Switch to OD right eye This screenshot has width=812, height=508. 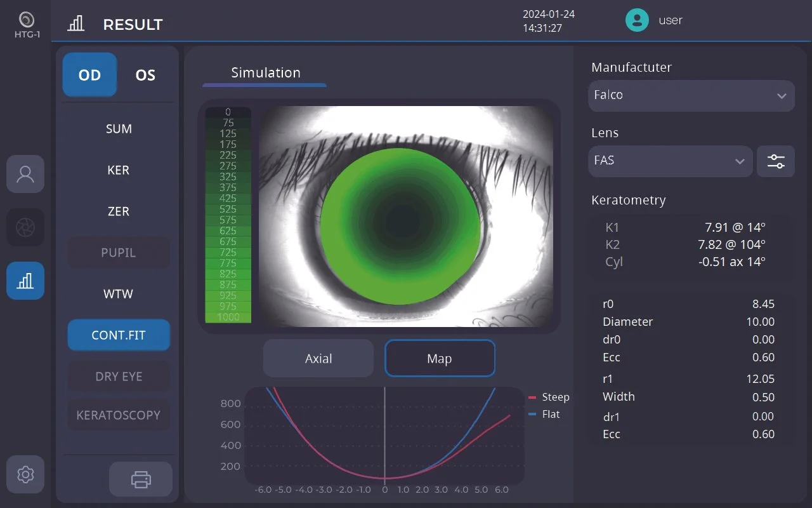click(x=89, y=75)
